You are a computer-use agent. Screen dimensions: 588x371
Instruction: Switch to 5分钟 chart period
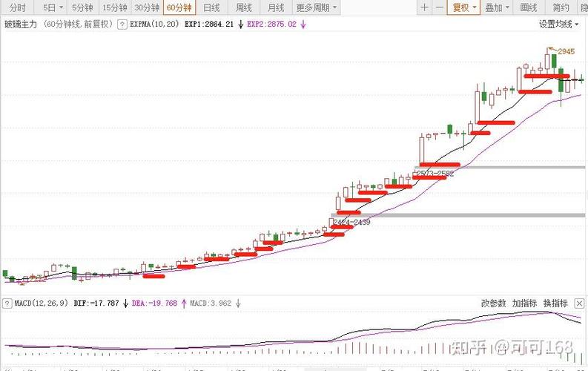pyautogui.click(x=82, y=7)
